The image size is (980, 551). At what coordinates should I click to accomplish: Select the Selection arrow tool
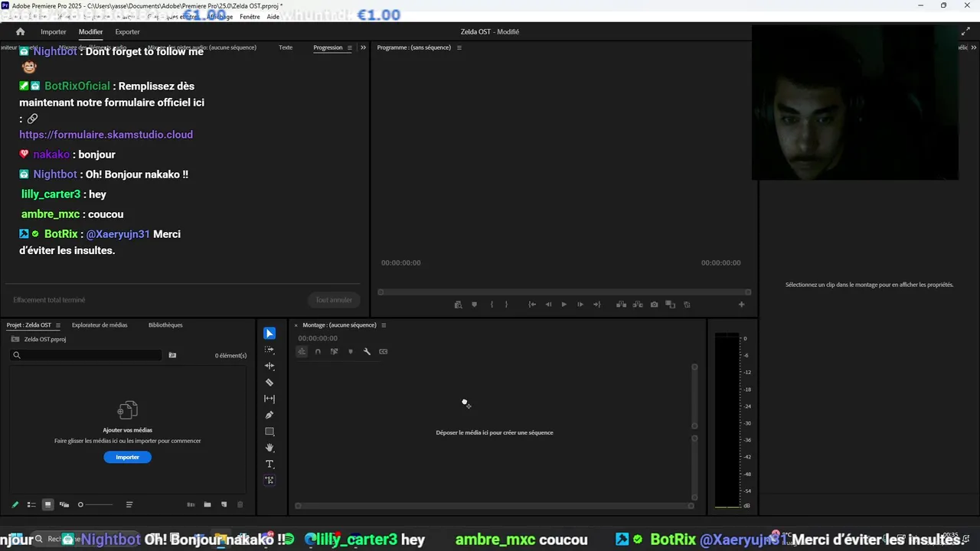tap(269, 334)
